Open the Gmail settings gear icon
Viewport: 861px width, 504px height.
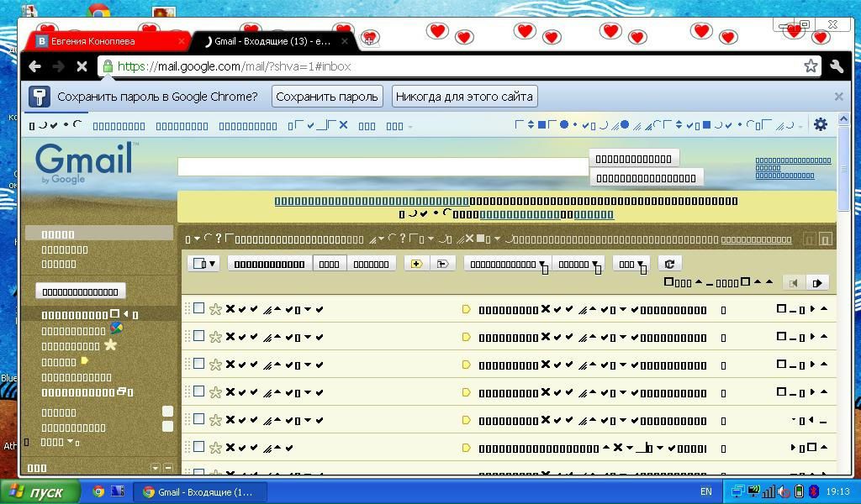[820, 124]
